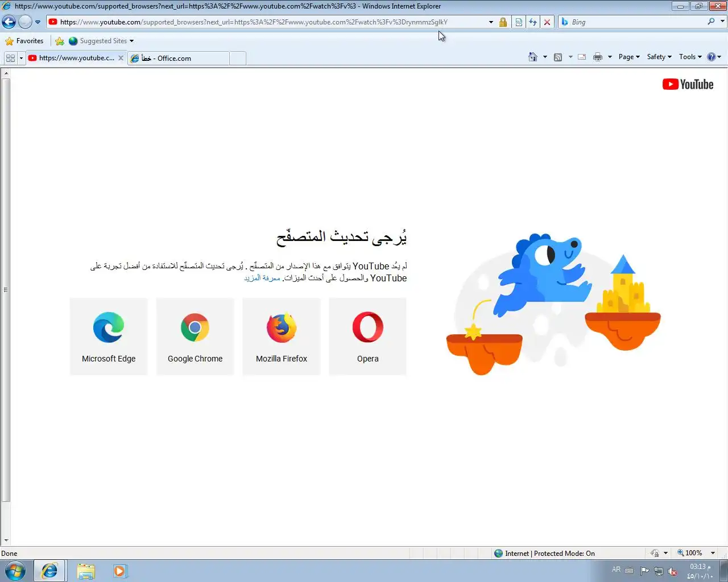
Task: Click Add to Favorites Bar icon
Action: [60, 41]
